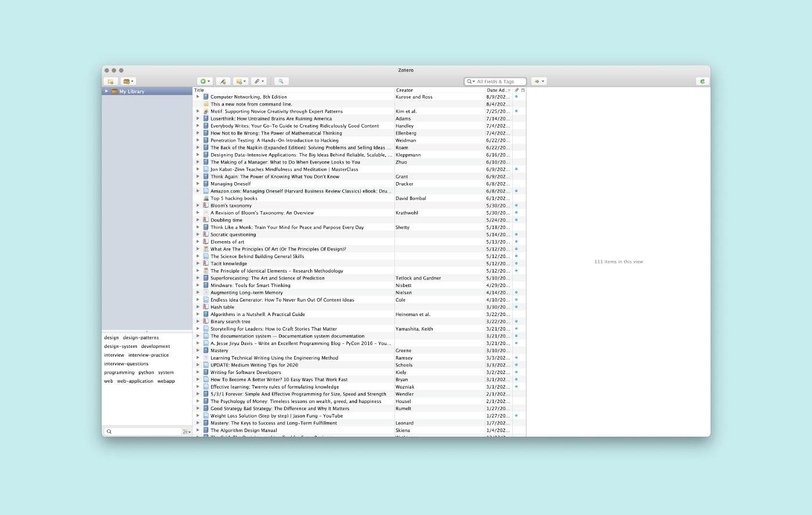This screenshot has width=812, height=515.
Task: Open the New Library dropdown button
Action: (128, 81)
